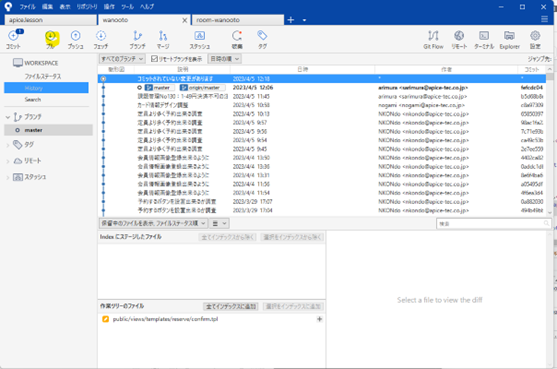Click the タグ (Tag) toolbar icon
This screenshot has width=557, height=369.
coord(262,39)
